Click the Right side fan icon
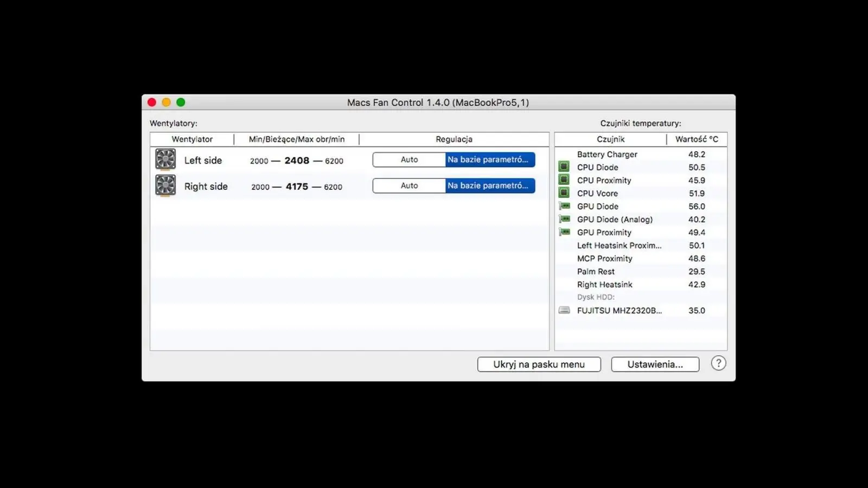This screenshot has height=488, width=868. [165, 185]
